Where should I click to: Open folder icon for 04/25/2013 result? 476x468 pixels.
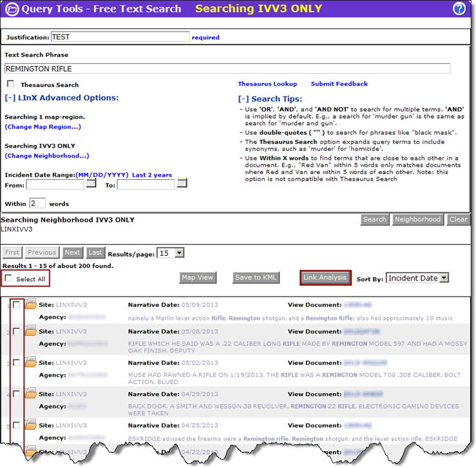click(x=30, y=424)
